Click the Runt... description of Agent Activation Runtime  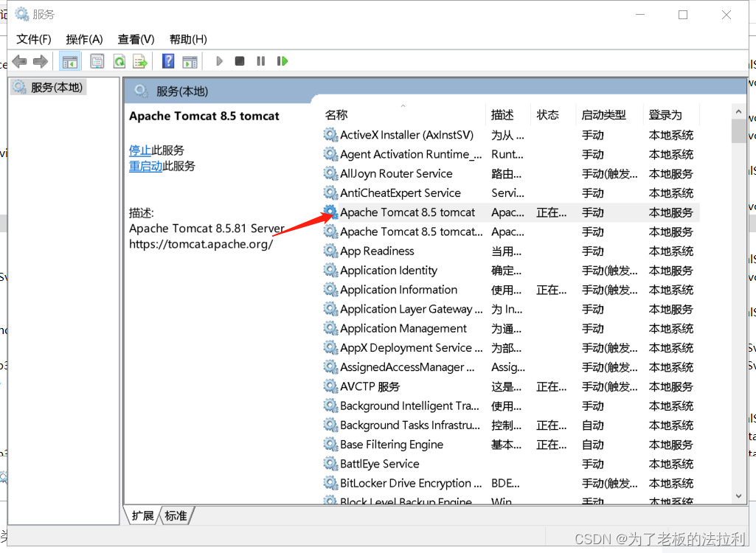click(x=507, y=154)
